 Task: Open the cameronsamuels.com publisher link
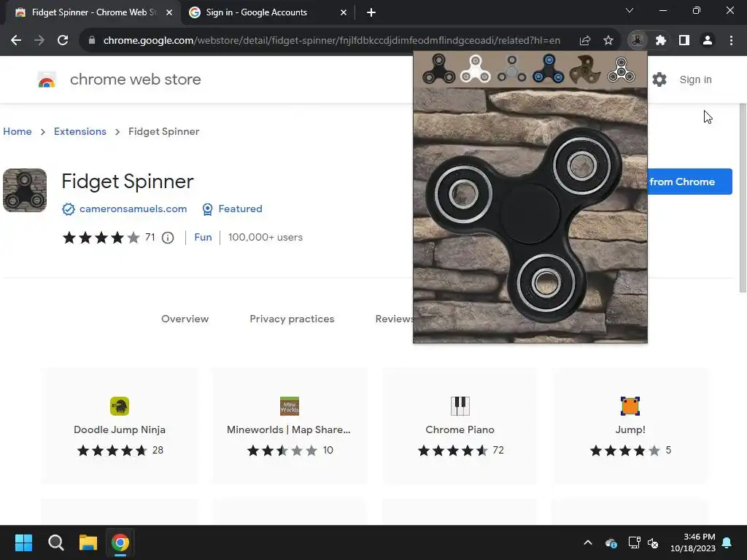point(133,209)
